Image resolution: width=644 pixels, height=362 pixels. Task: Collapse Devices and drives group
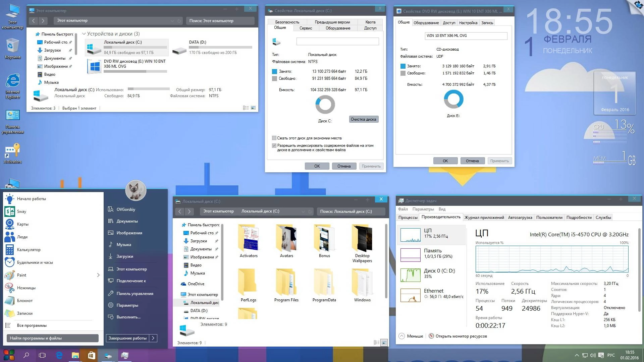84,34
